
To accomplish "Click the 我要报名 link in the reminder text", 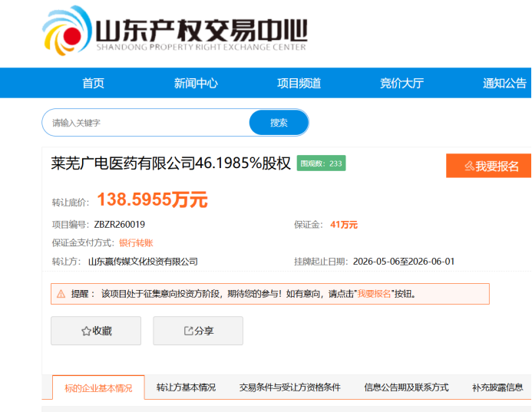I will (374, 294).
